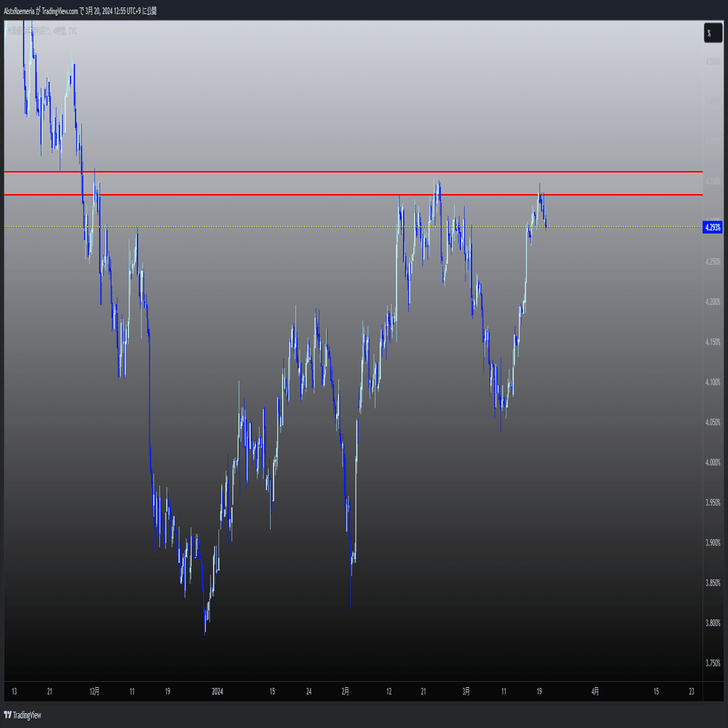Image resolution: width=728 pixels, height=728 pixels.
Task: Click the 4.050% price axis label
Action: 712,422
